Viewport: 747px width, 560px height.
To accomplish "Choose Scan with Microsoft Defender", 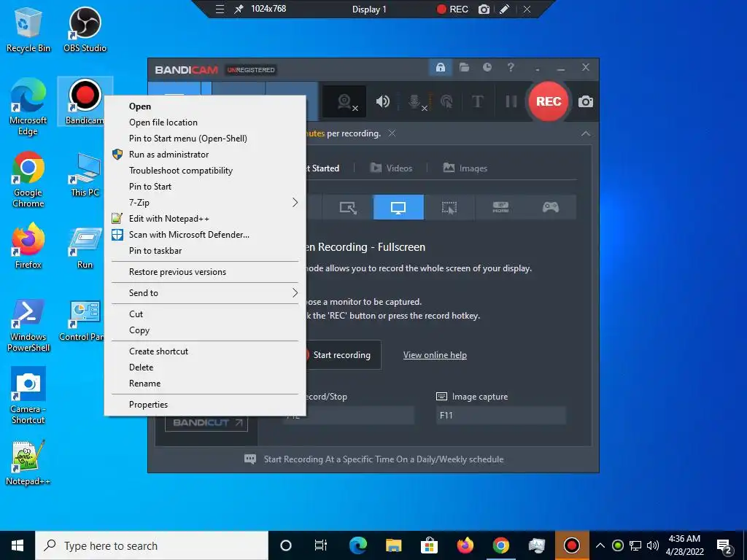I will (x=205, y=235).
